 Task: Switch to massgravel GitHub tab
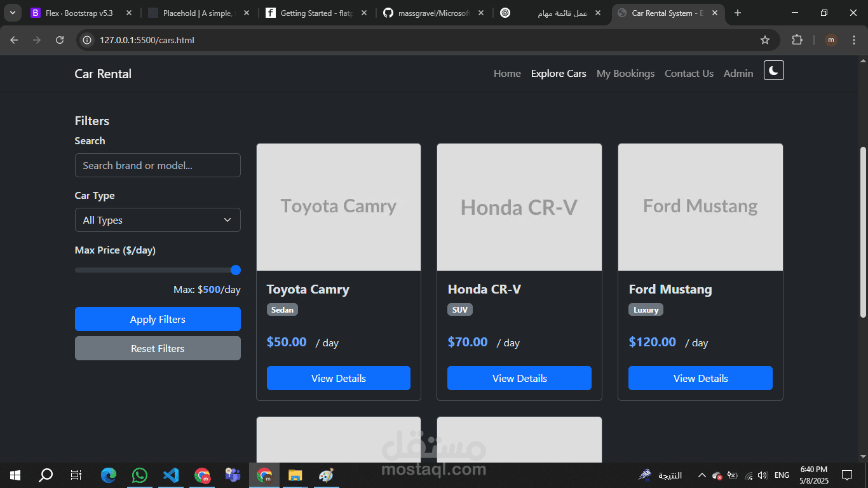[x=433, y=13]
